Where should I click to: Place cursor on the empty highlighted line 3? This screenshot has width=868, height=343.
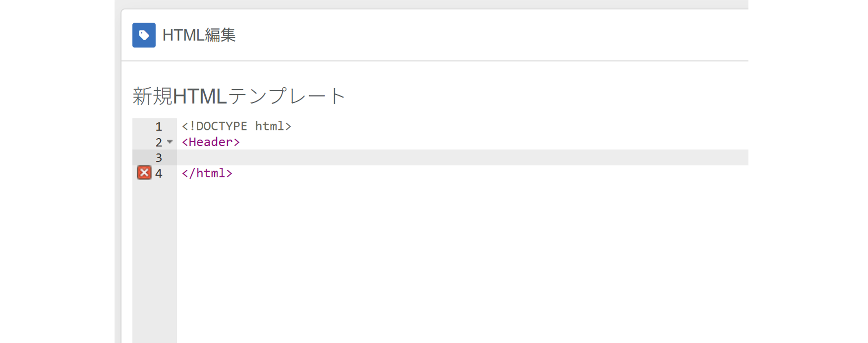click(x=351, y=158)
